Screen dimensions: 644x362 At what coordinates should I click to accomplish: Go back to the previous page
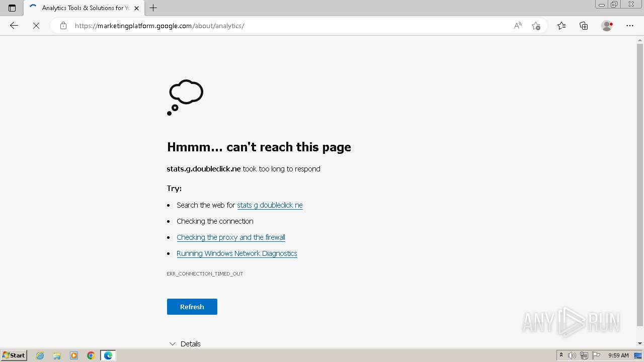pos(14,26)
